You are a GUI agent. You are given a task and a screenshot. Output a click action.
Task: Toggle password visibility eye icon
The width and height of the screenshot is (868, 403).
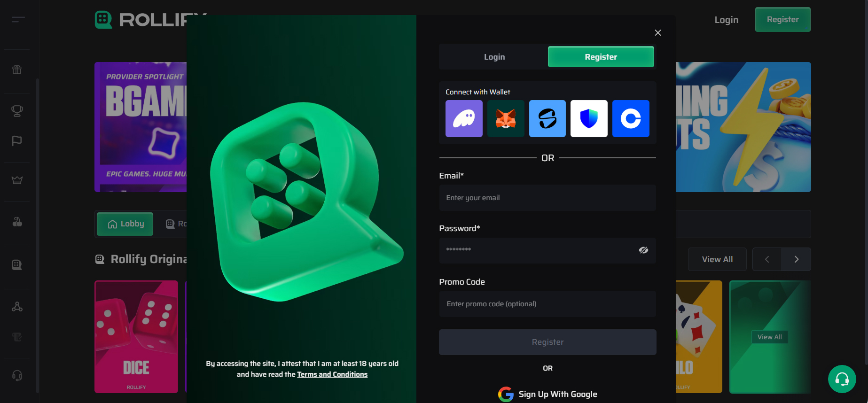pos(643,250)
